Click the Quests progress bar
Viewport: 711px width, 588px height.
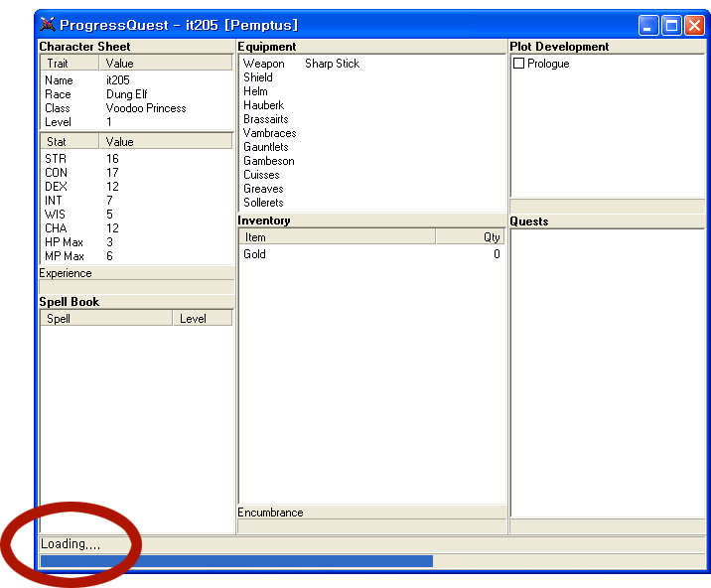pos(607,526)
